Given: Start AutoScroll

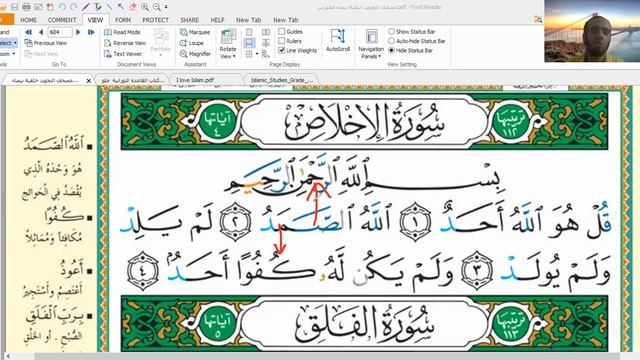Looking at the screenshot, I should (x=338, y=40).
